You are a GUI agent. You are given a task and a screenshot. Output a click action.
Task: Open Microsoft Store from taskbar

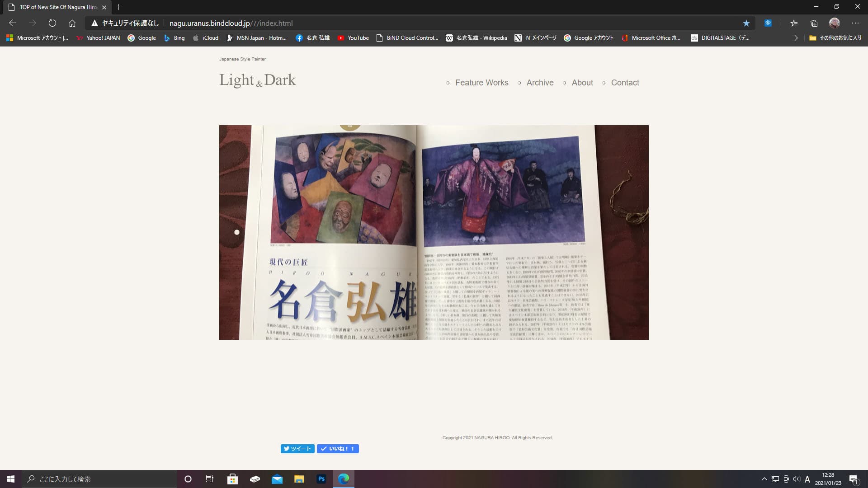pos(232,479)
